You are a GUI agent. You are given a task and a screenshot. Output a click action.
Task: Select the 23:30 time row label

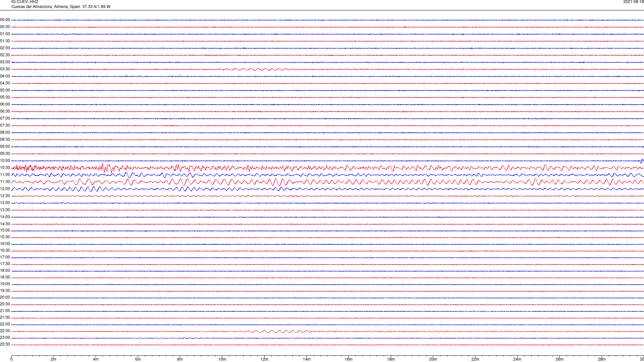(x=5, y=344)
